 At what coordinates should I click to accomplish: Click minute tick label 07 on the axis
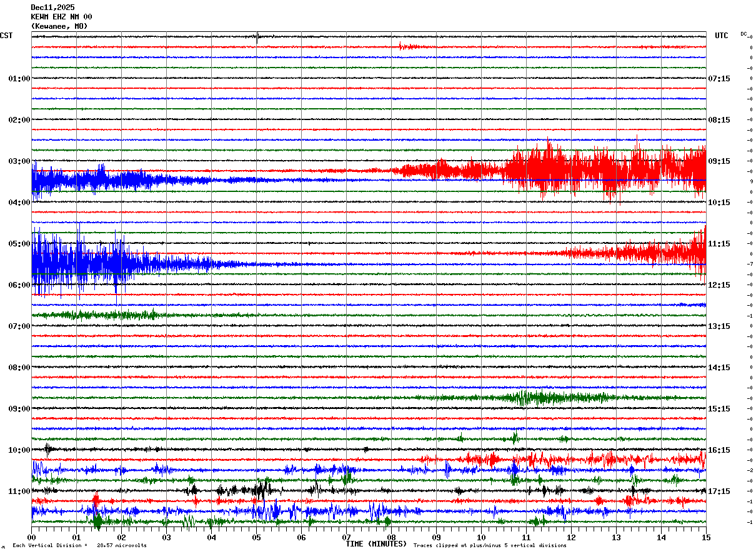pyautogui.click(x=346, y=537)
